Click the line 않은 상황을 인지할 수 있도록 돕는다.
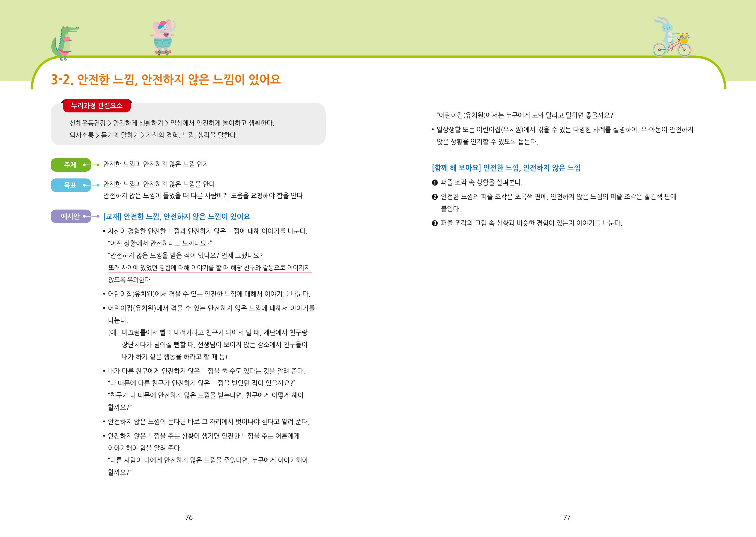The width and height of the screenshot is (756, 537). click(x=487, y=142)
